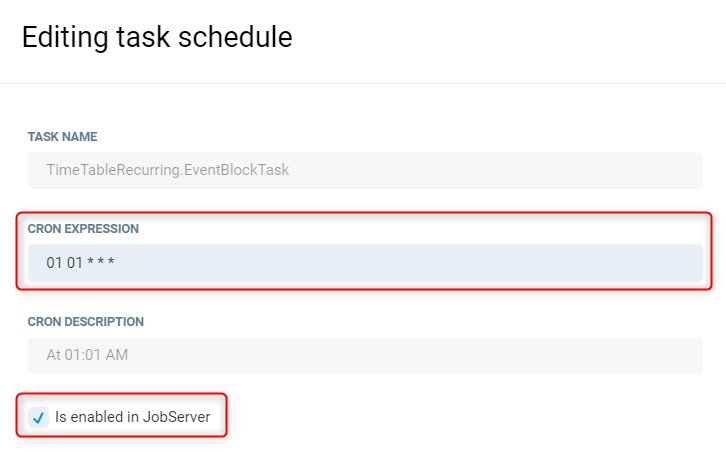
Task: Toggle the Is enabled in JobServer checkbox
Action: [38, 417]
